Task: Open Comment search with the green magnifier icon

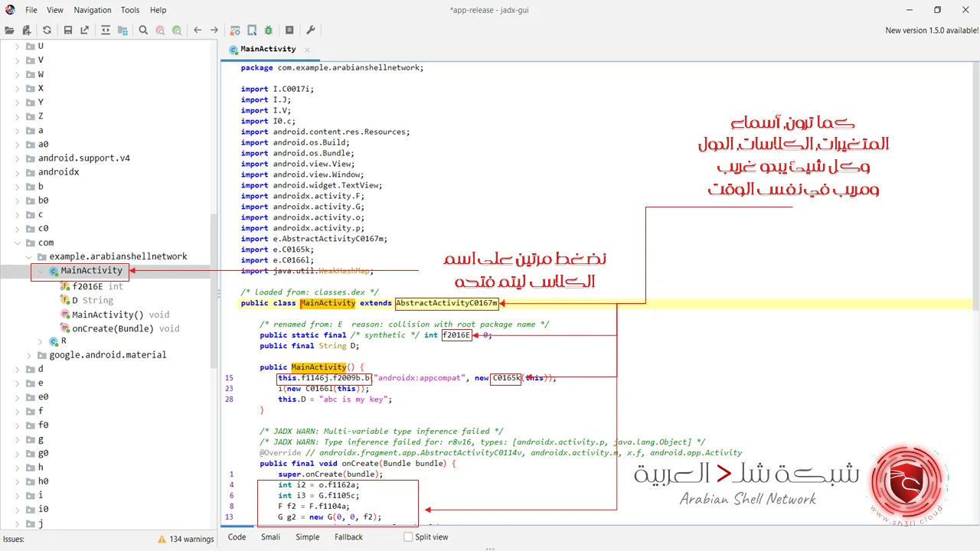Action: (177, 31)
